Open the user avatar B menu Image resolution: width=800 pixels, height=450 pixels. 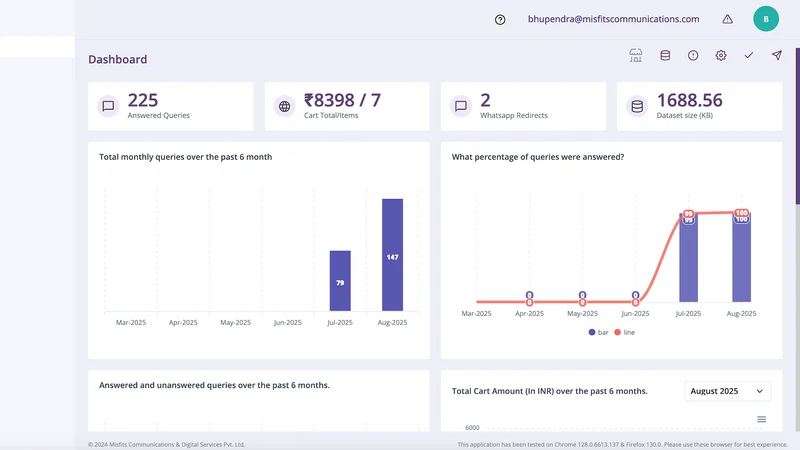click(766, 19)
